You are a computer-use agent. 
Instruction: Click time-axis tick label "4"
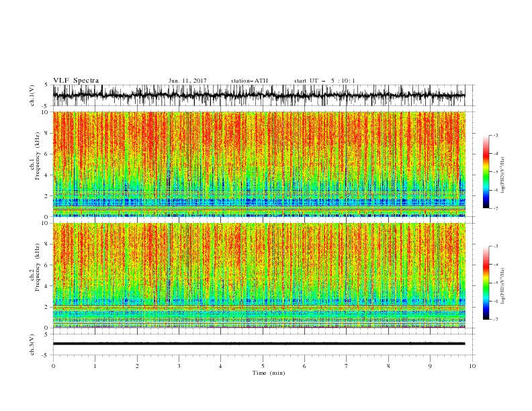(220, 366)
